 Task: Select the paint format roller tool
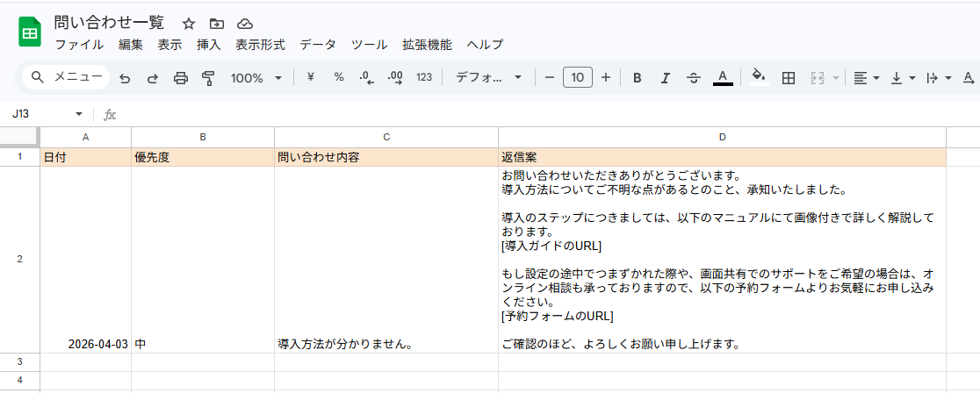tap(208, 78)
